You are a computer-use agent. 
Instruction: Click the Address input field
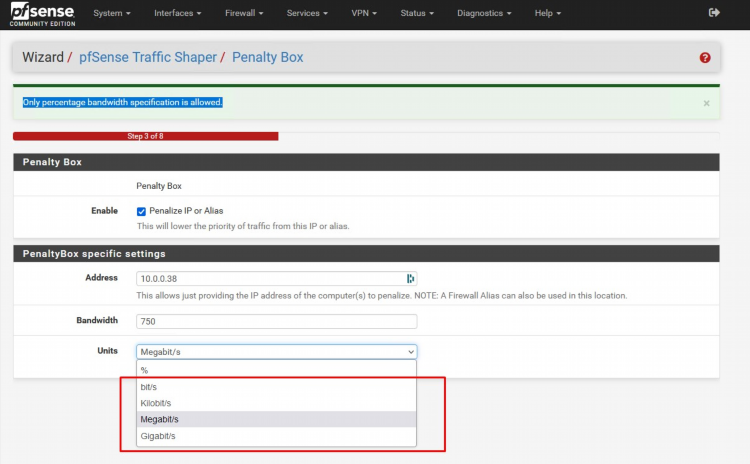(276, 278)
